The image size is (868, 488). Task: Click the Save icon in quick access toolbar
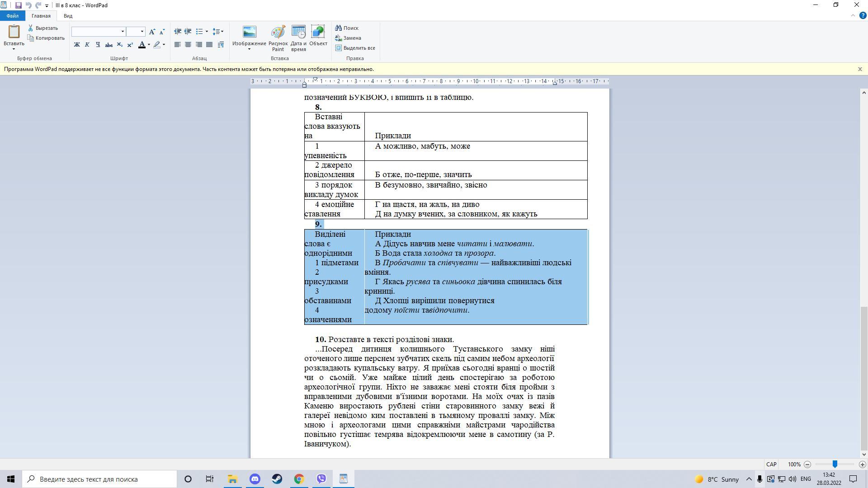18,5
